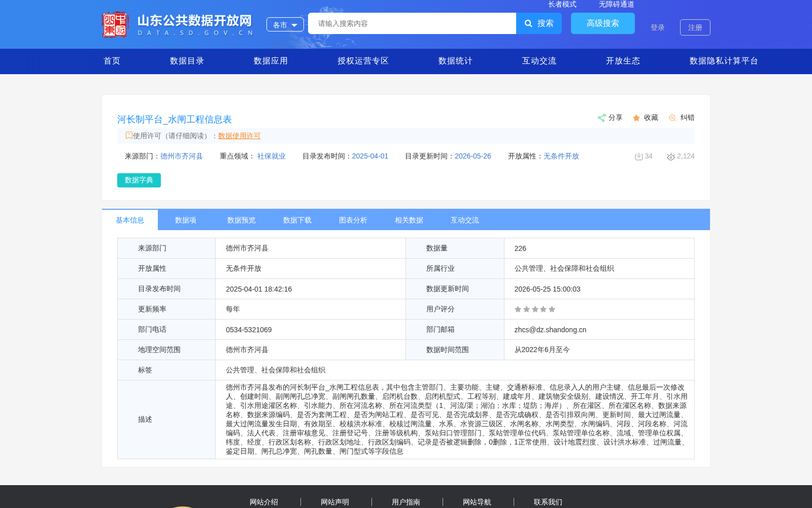Open the 各市 city dropdown
Image resolution: width=812 pixels, height=508 pixels.
pos(285,24)
